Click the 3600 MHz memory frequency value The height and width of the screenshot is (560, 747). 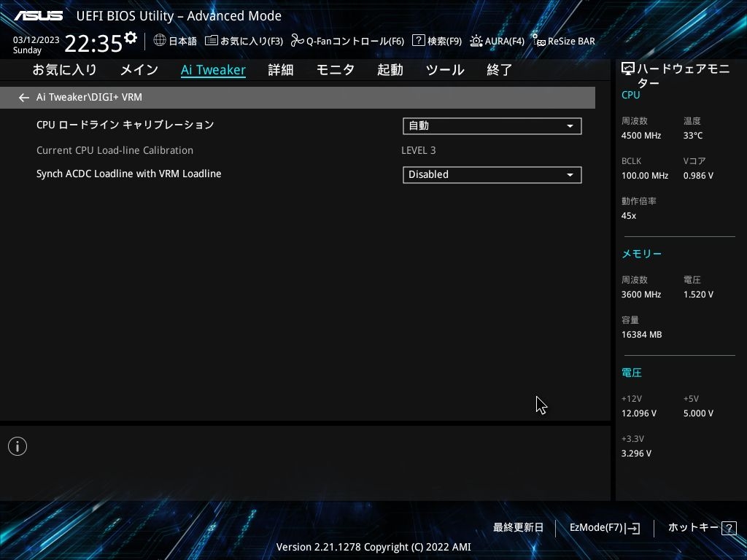(641, 295)
